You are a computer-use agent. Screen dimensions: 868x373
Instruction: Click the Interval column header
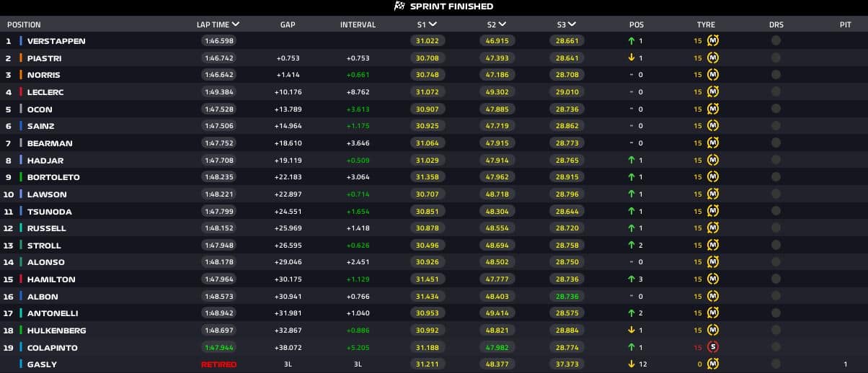click(358, 24)
